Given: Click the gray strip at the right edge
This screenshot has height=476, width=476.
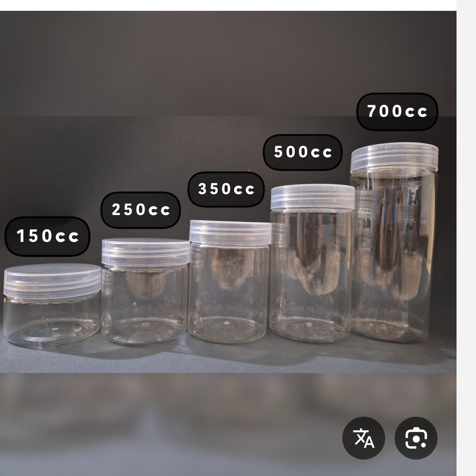Looking at the screenshot, I should pyautogui.click(x=466, y=238).
